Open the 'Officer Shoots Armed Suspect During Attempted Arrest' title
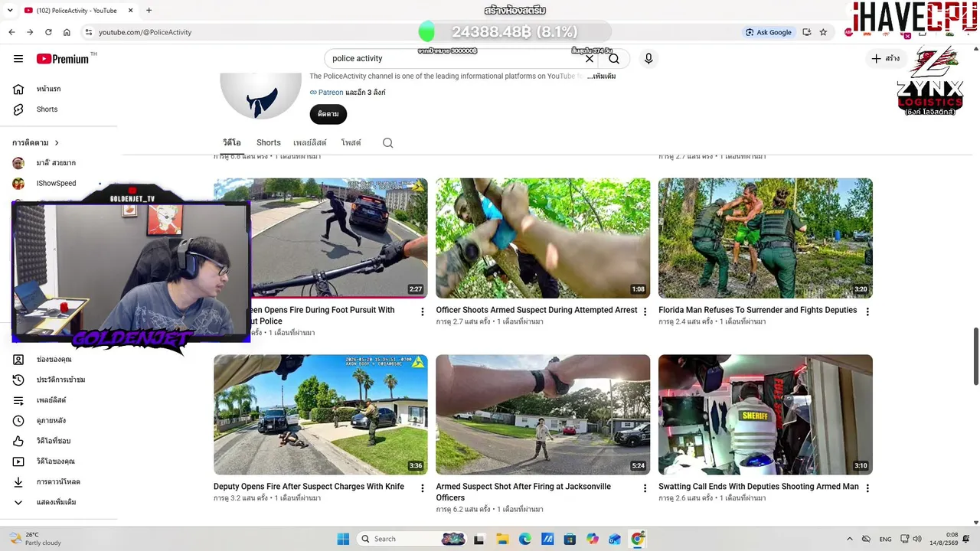Viewport: 980px width, 551px height. coord(537,310)
